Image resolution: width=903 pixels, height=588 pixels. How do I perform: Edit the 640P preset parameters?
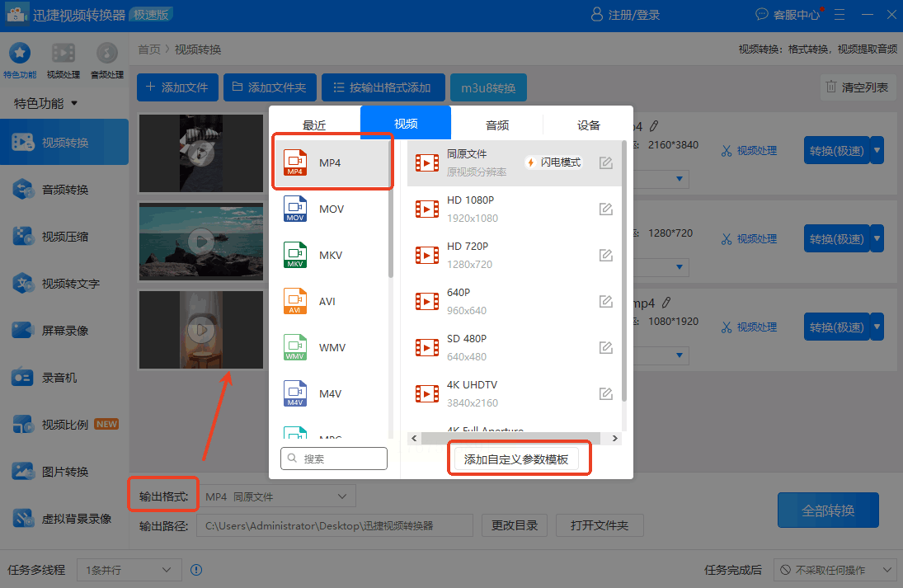606,301
